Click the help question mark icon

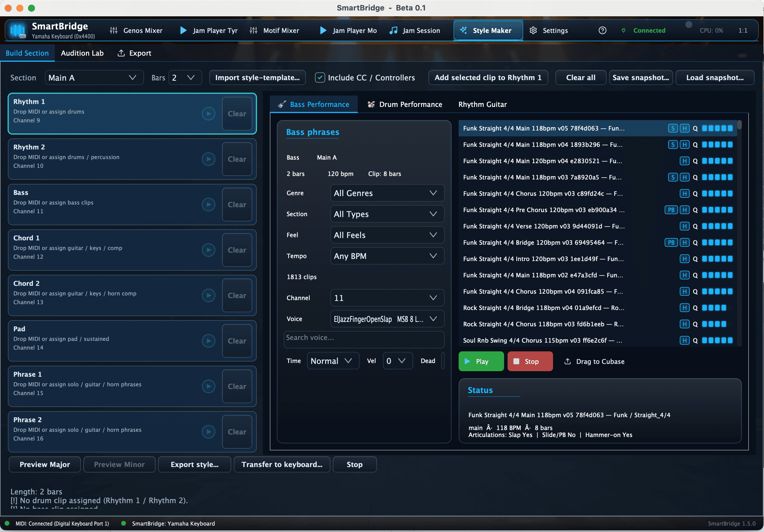(602, 31)
